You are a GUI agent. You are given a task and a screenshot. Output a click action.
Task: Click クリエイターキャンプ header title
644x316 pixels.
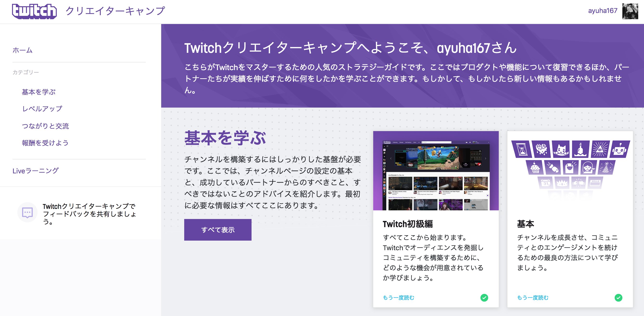[115, 11]
